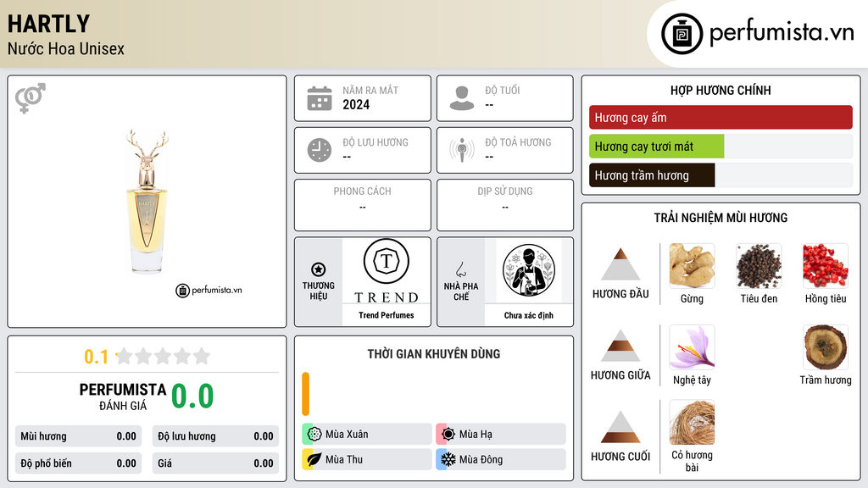Click the 0.1 user rating number
This screenshot has height=488, width=868.
96,357
